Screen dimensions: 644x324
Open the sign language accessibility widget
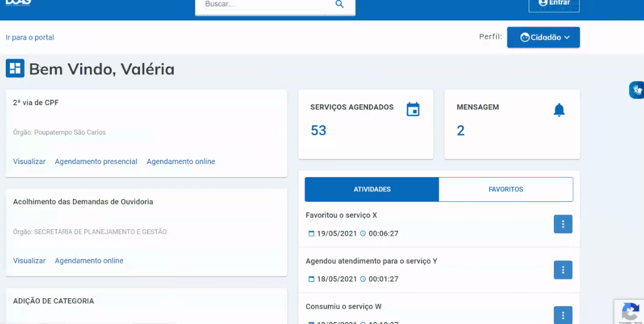(637, 90)
